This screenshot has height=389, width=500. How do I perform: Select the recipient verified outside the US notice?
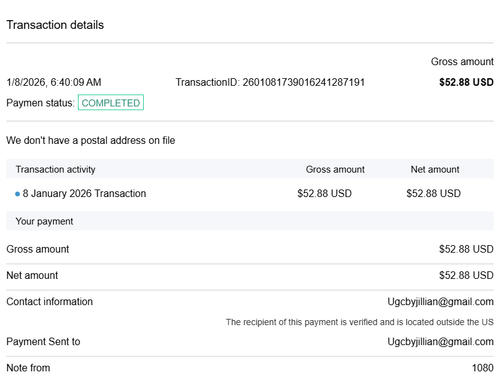click(360, 322)
